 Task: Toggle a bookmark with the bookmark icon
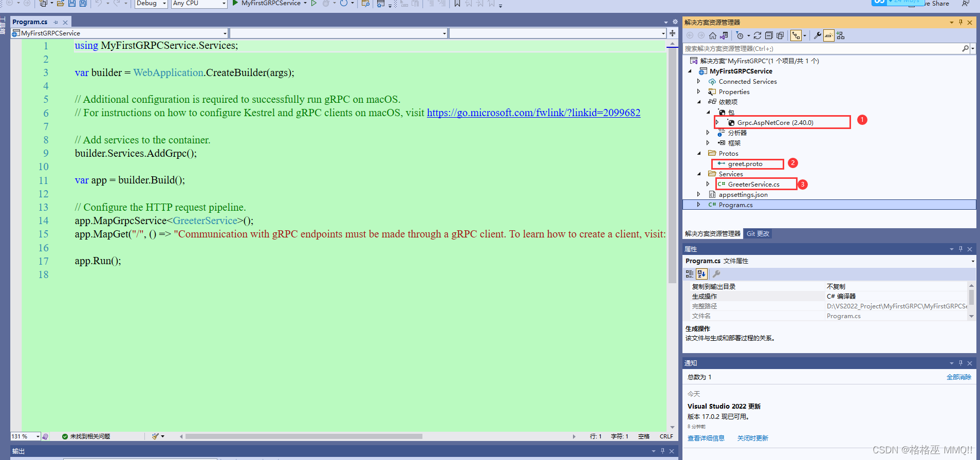457,3
